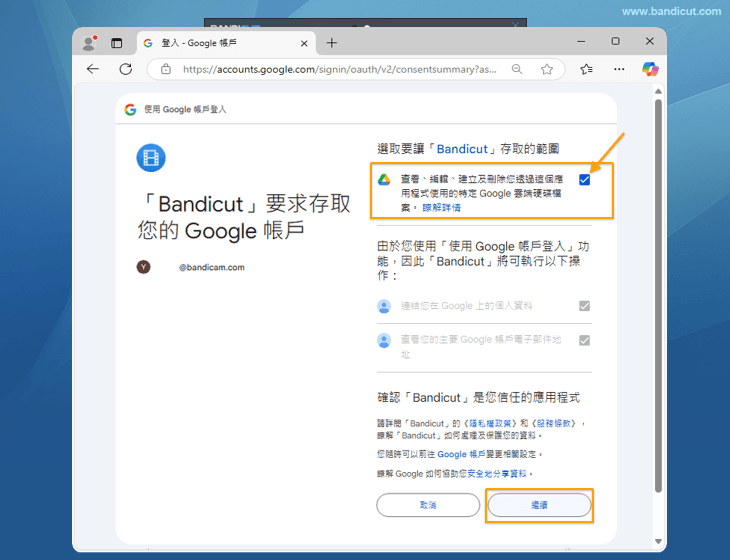Click the zoom magnifier icon in address bar
This screenshot has width=730, height=560.
pos(517,69)
